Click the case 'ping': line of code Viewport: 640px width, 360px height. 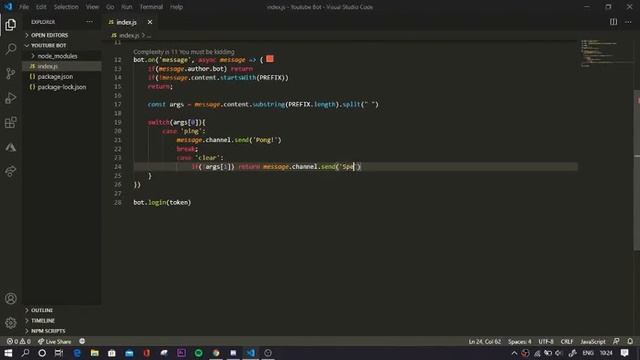click(x=184, y=131)
